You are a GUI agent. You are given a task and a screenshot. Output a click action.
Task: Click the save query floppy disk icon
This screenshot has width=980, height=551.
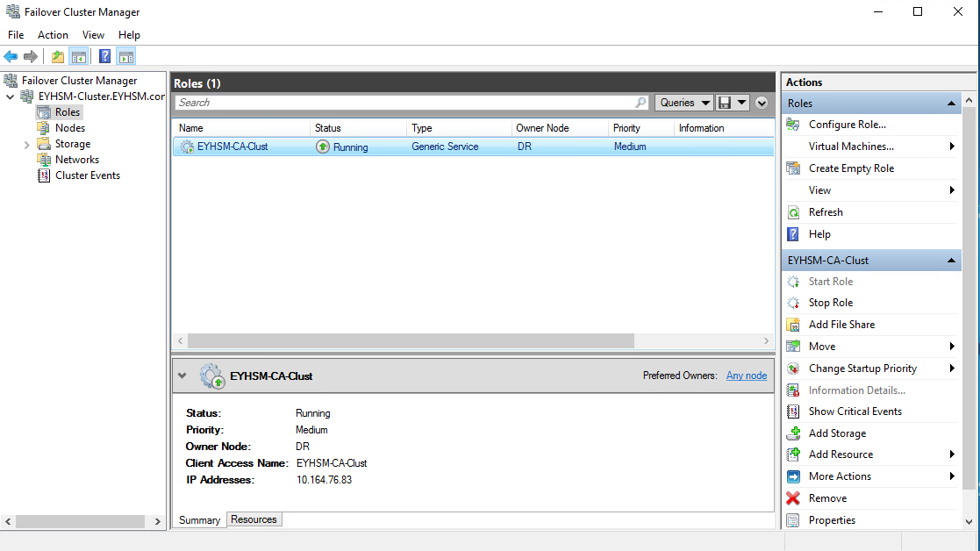(725, 103)
